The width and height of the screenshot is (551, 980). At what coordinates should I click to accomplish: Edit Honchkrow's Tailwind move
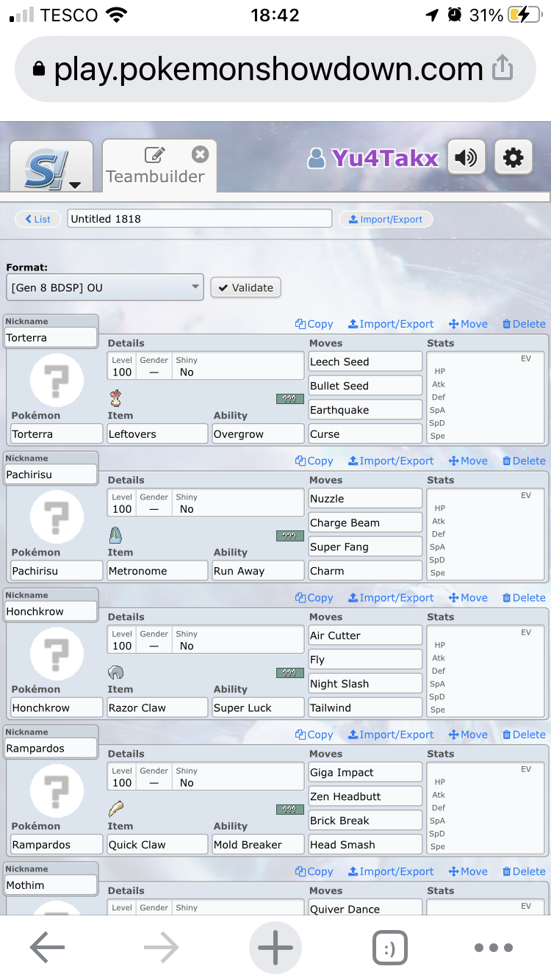(x=365, y=707)
